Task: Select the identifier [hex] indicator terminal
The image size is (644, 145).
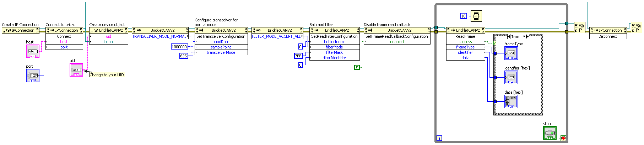Action: [511, 77]
